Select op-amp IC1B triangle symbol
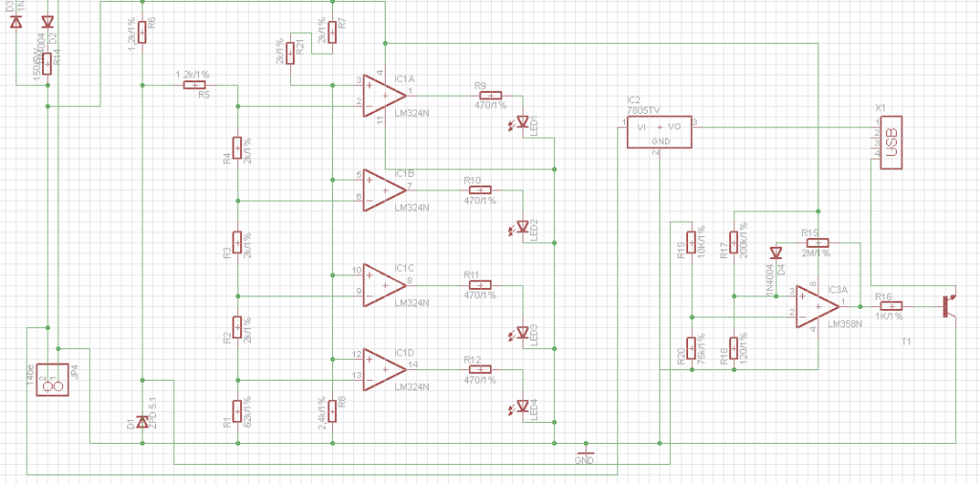Screen dimensions: 980x484 pos(385,189)
